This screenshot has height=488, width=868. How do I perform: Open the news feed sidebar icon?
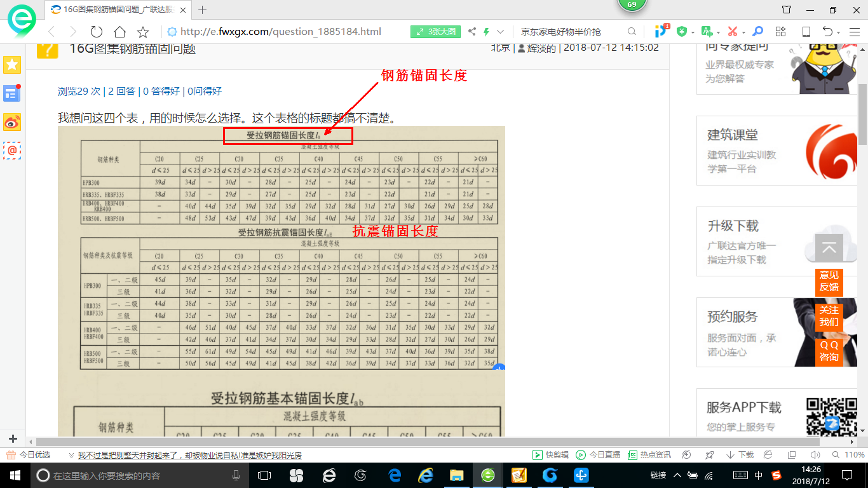tap(12, 93)
